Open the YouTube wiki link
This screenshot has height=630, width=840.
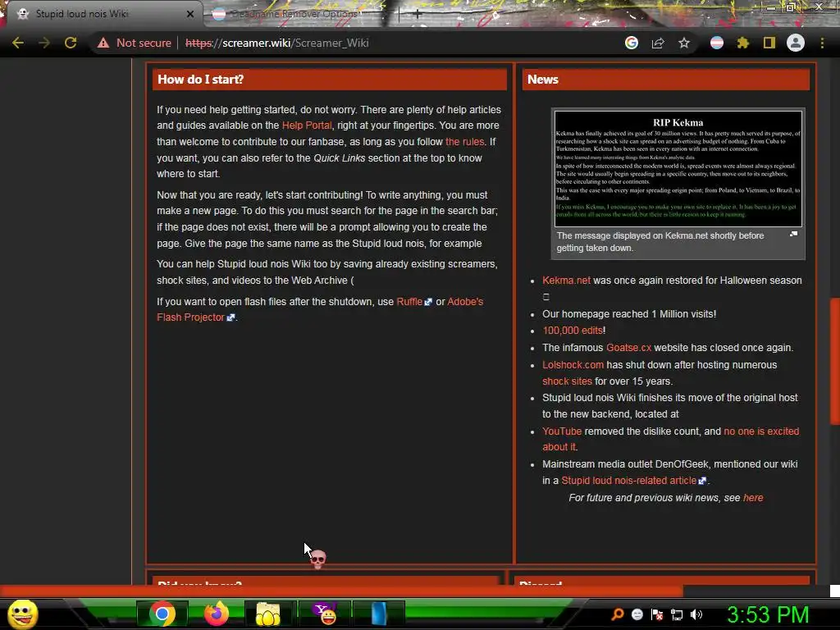point(561,431)
